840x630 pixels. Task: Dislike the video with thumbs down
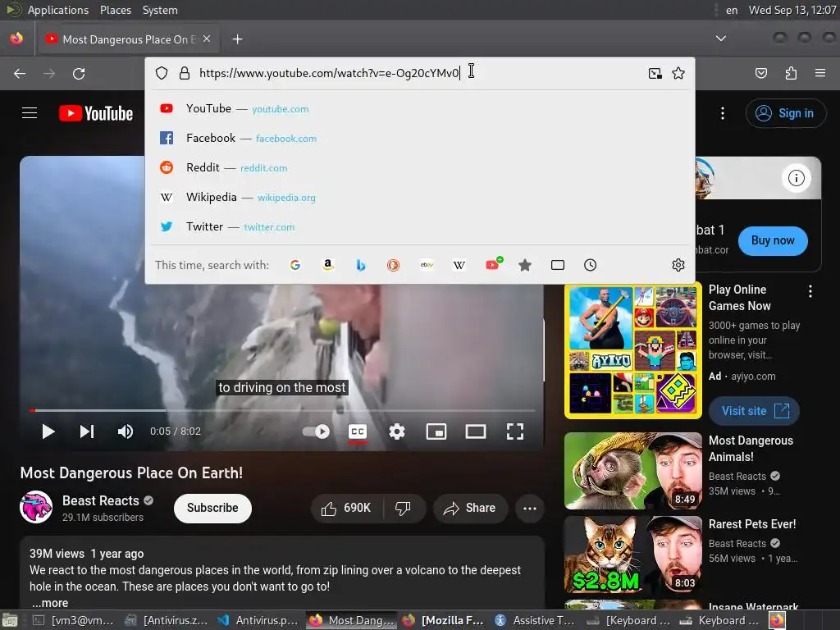[403, 509]
